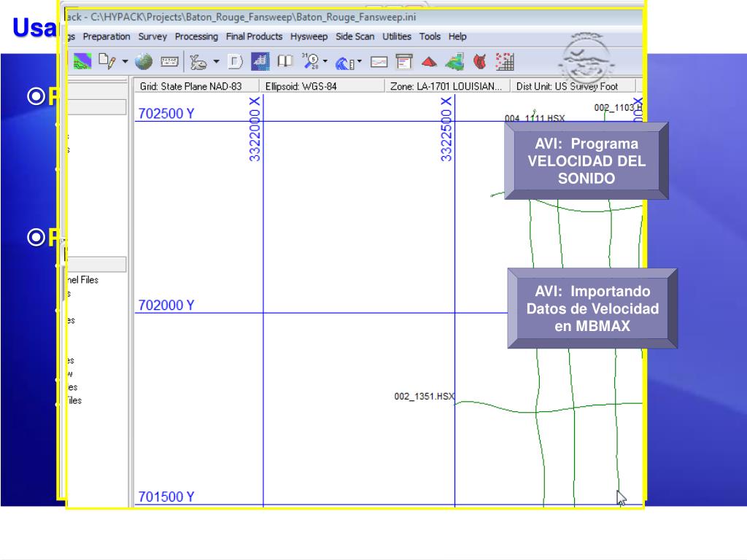The width and height of the screenshot is (747, 560).
Task: Open the Side Scan menu
Action: pyautogui.click(x=355, y=36)
